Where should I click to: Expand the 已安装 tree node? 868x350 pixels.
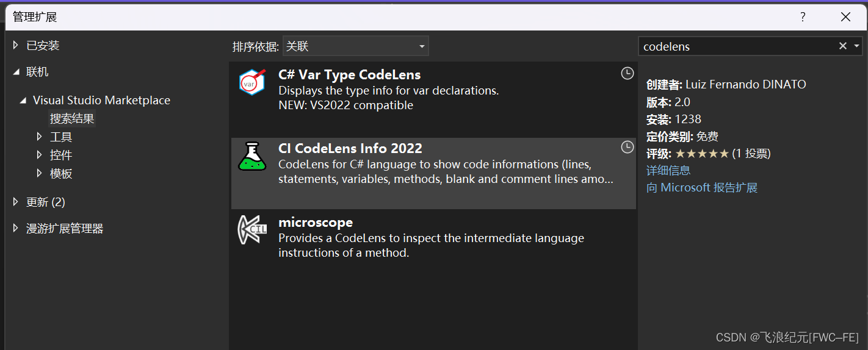(x=16, y=45)
